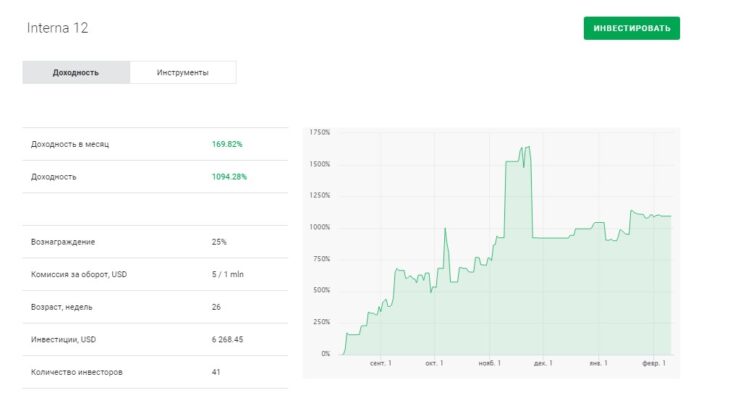Click the 1250% axis label on chart
Viewport: 730px width, 398px height.
pyautogui.click(x=319, y=196)
